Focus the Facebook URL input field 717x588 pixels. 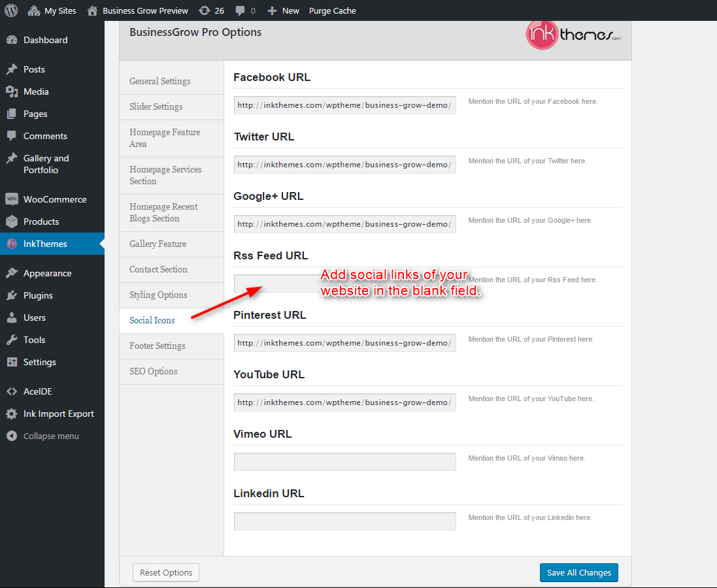[345, 105]
